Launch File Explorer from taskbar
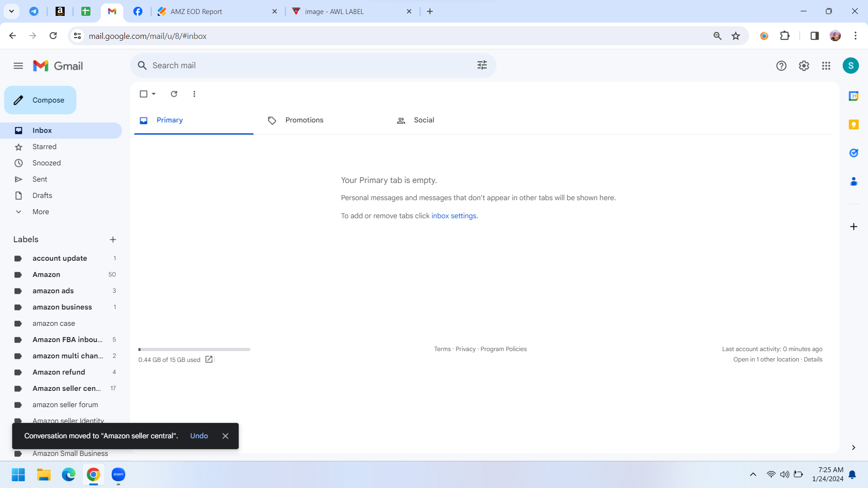This screenshot has height=488, width=868. click(43, 474)
